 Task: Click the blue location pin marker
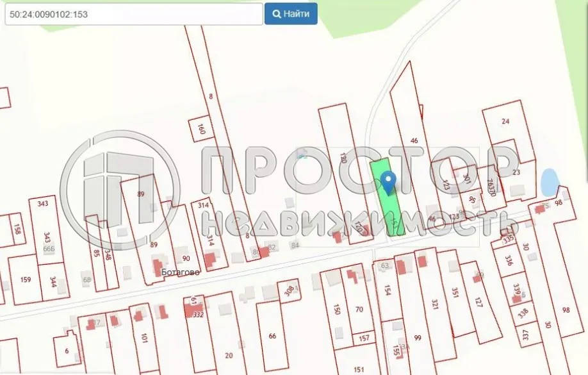pos(388,183)
